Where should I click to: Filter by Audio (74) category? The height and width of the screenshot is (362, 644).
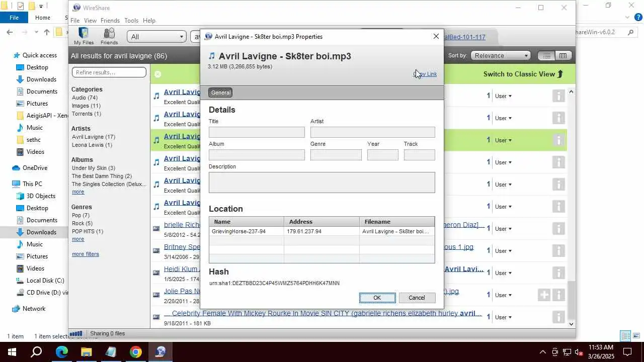click(x=85, y=98)
